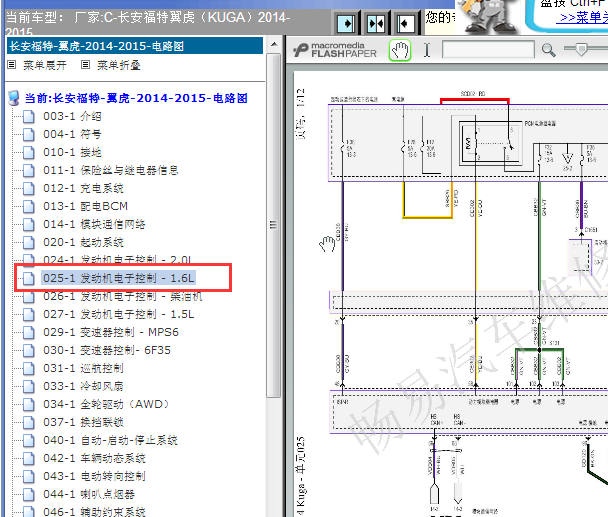This screenshot has height=517, width=608.
Task: Open 020-1 起动系统
Action: [x=83, y=242]
